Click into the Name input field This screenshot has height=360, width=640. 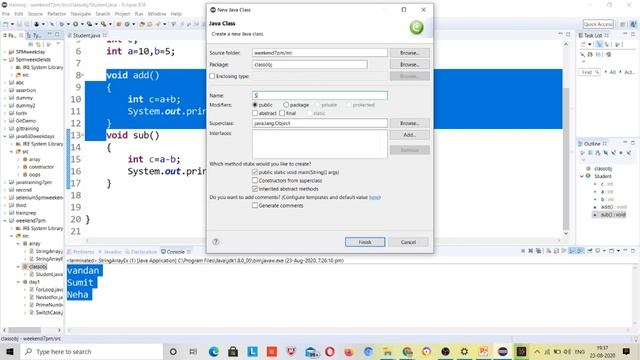click(320, 95)
